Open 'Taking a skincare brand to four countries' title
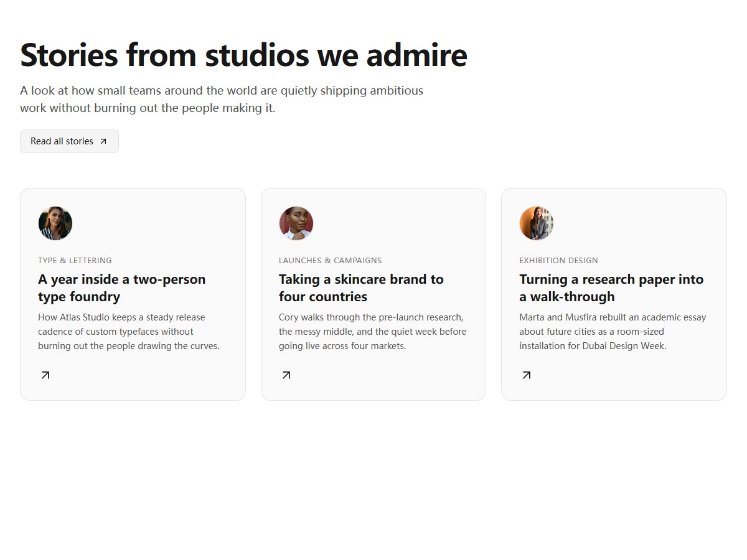Screen dimensions: 747x560 click(x=362, y=287)
